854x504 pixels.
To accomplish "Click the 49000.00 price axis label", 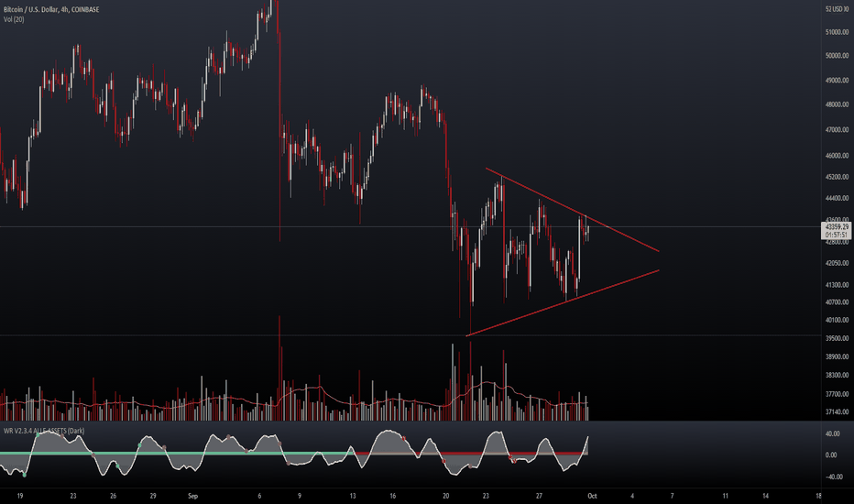I will click(837, 80).
